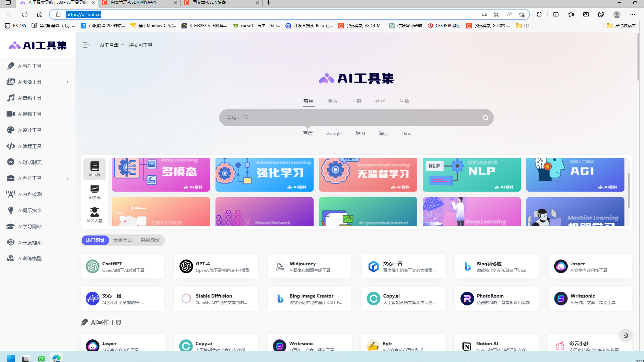Open the AI工具集 dropdown in top navigation
Viewport: 644px width, 362px height.
[x=111, y=45]
